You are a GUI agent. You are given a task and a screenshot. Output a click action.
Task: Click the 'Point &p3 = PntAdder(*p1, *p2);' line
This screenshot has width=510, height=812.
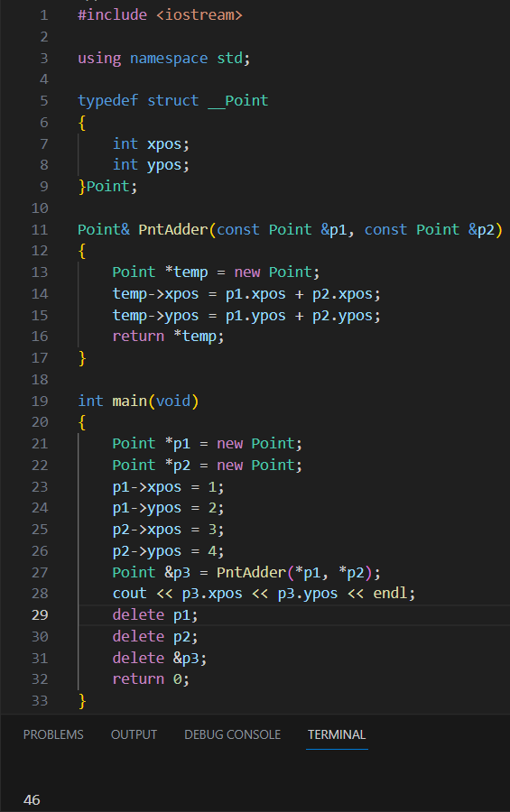point(246,573)
